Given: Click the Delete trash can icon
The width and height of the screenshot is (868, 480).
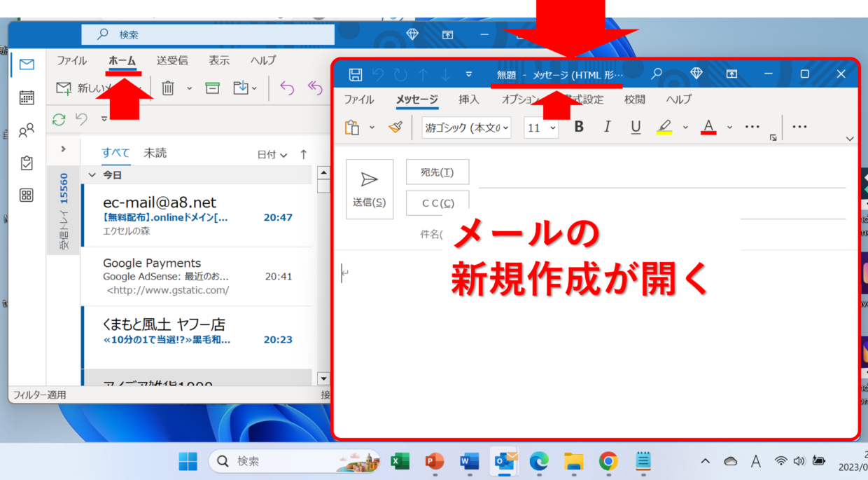Looking at the screenshot, I should point(168,88).
